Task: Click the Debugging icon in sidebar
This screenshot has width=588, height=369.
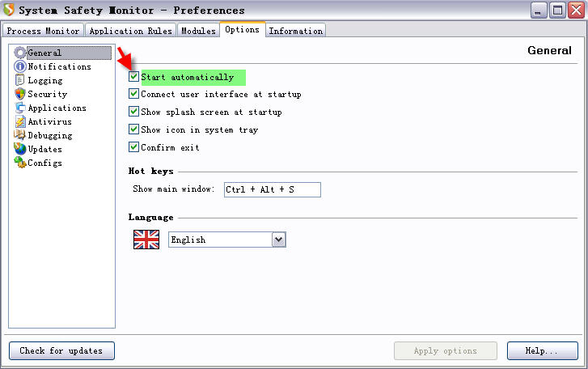Action: 20,135
